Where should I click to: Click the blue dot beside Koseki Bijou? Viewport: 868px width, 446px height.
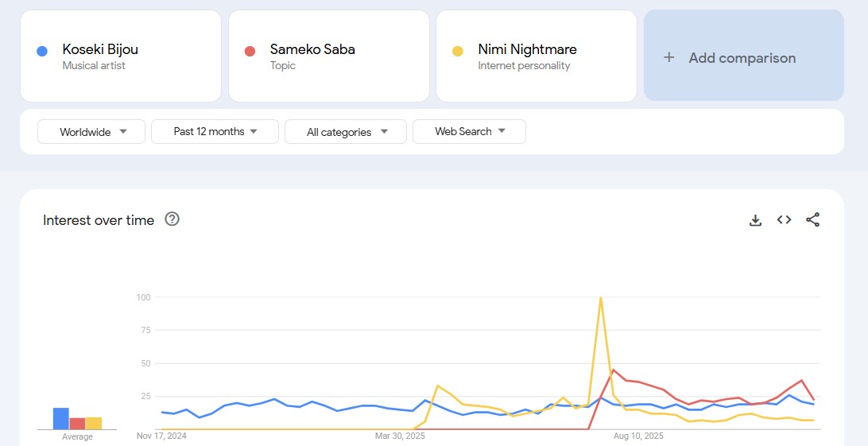pos(42,51)
